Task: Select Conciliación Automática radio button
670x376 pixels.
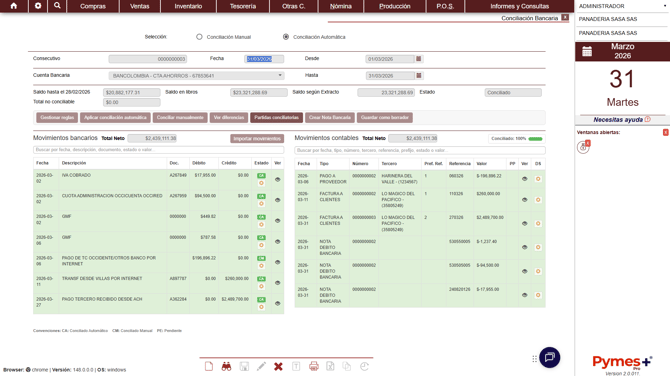Action: (286, 37)
